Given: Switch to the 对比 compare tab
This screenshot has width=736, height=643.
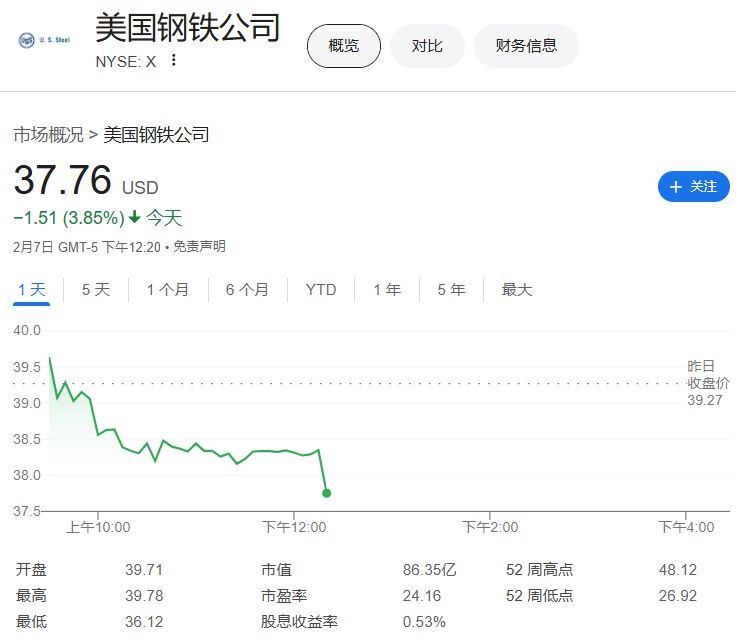Looking at the screenshot, I should 427,46.
